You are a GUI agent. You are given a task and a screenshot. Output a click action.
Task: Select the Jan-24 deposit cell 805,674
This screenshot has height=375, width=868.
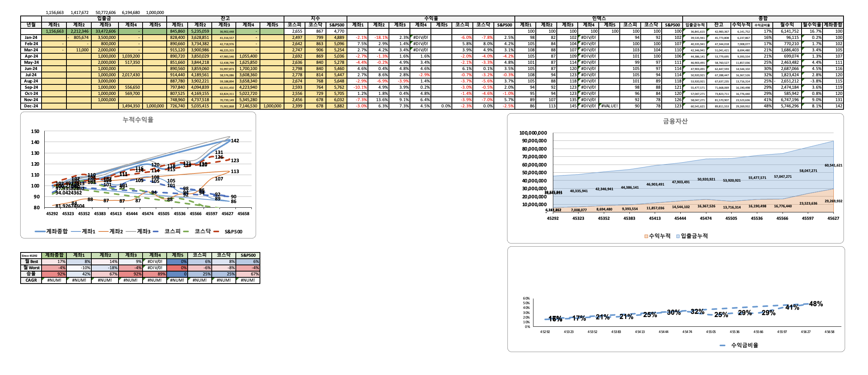79,38
